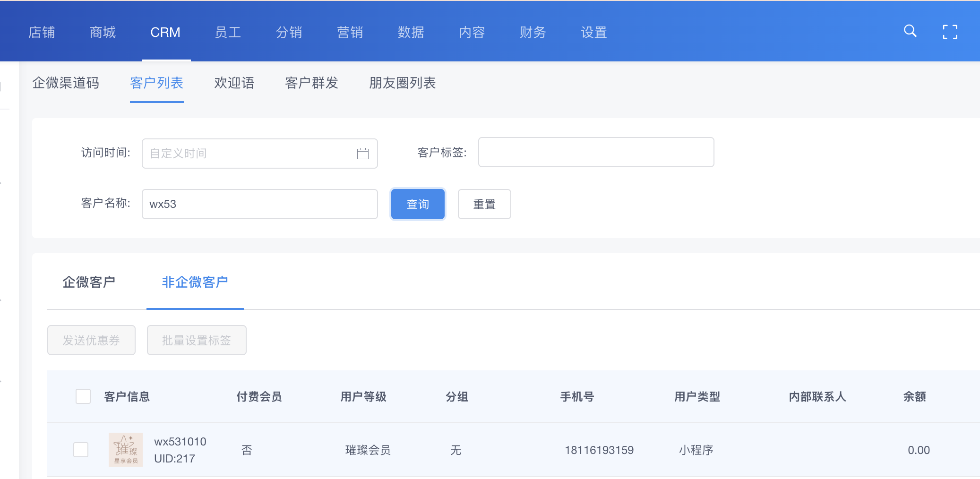Click the search magnifier icon
980x479 pixels.
(x=910, y=31)
